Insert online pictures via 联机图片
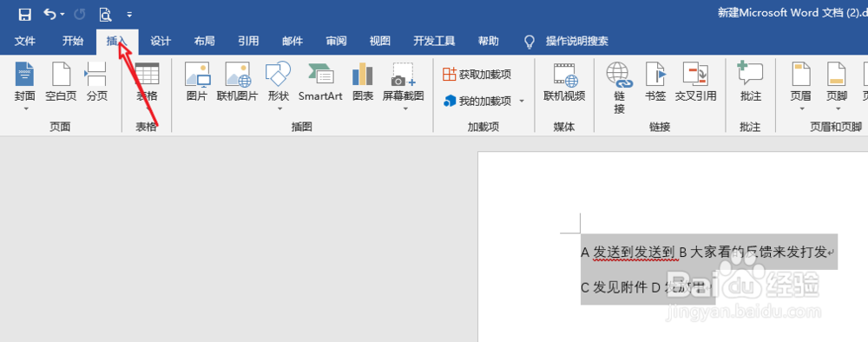 click(x=238, y=82)
